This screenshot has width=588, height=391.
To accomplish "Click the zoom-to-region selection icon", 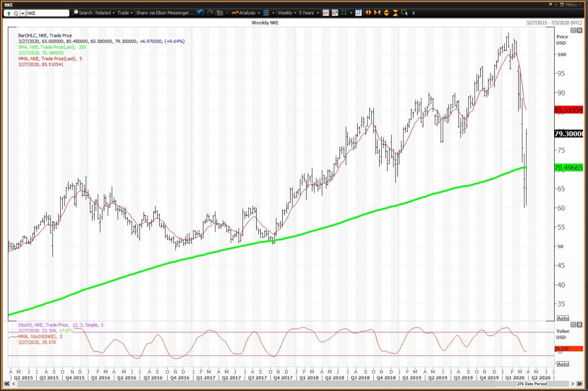I will click(404, 13).
